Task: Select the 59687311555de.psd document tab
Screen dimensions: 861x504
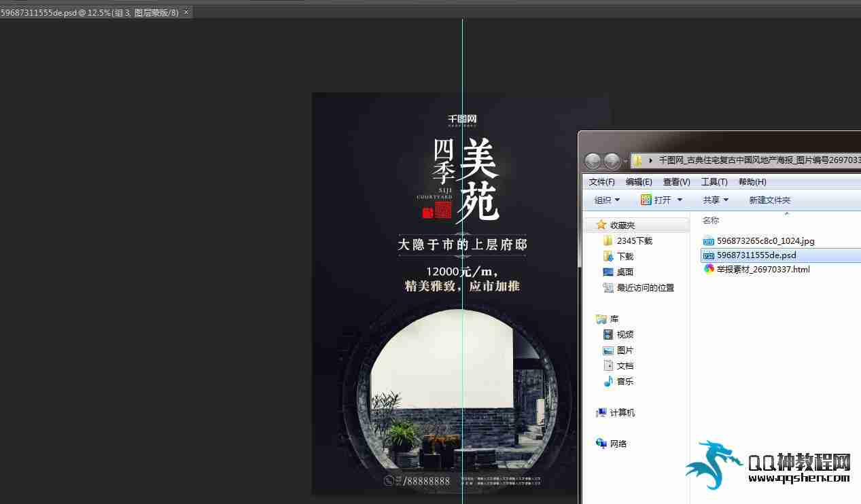Action: coord(90,13)
